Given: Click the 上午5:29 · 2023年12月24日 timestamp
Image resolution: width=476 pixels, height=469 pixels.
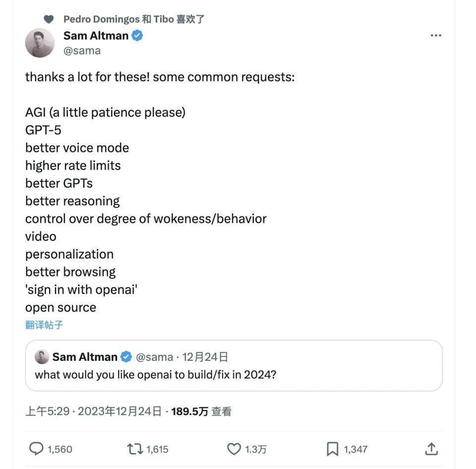Looking at the screenshot, I should point(94,411).
